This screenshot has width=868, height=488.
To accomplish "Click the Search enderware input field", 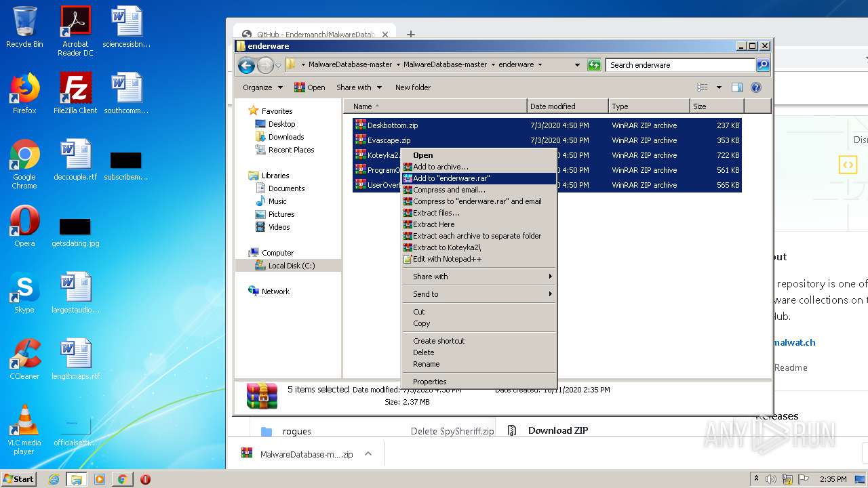I will click(x=680, y=65).
